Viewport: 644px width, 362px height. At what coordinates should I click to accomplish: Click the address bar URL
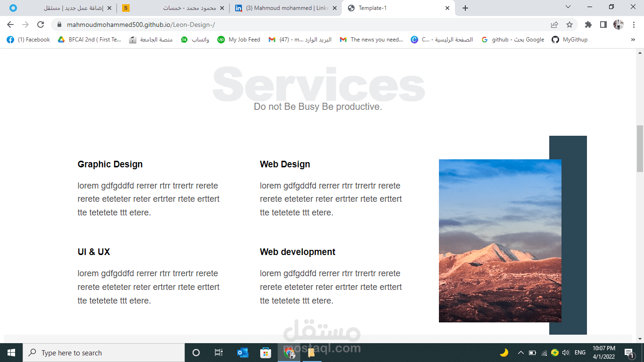tap(141, 25)
